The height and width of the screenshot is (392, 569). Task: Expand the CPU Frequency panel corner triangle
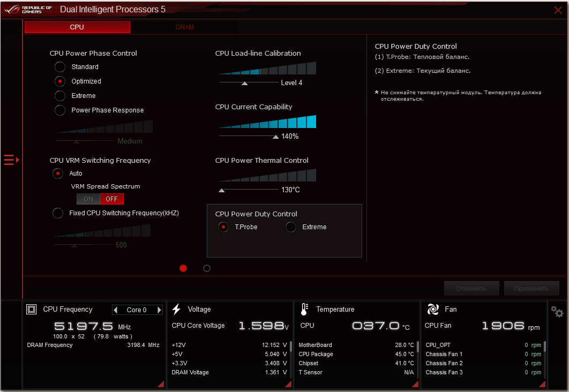point(161,385)
